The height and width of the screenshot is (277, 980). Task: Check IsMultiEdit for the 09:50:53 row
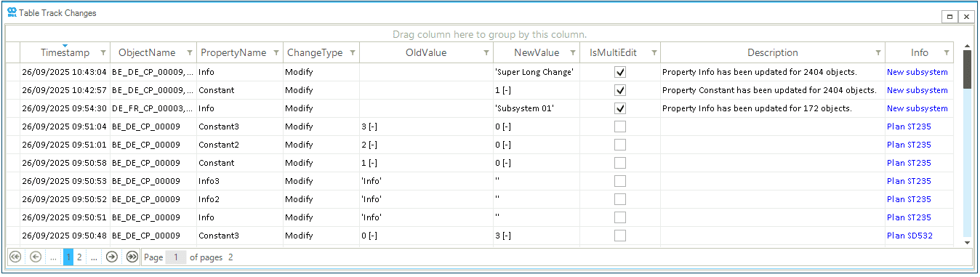(x=620, y=181)
